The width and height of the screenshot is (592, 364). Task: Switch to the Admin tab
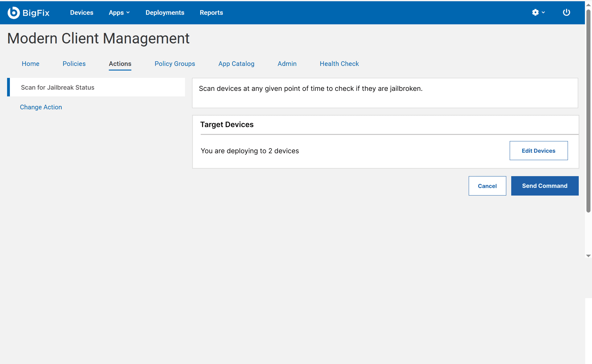pos(287,64)
